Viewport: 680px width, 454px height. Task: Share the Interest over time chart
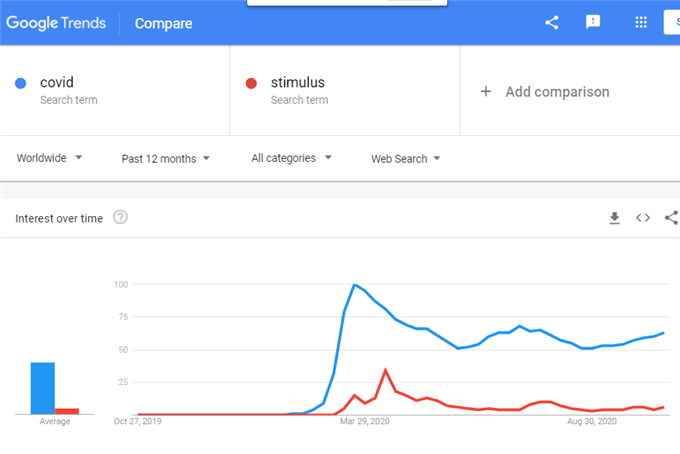[671, 218]
